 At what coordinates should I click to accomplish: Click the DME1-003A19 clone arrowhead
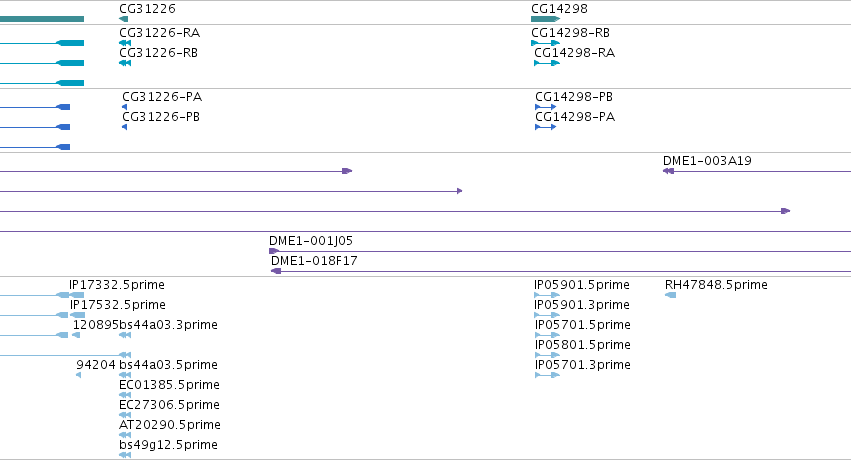pos(669,171)
